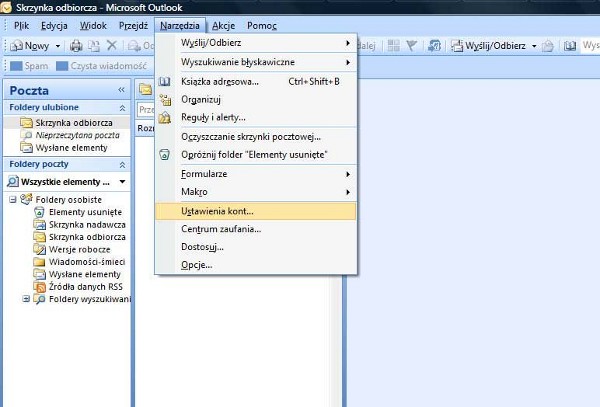Click the Skrzynka nadawcza outbox icon
Screen dimensions: 600x407
tap(39, 225)
